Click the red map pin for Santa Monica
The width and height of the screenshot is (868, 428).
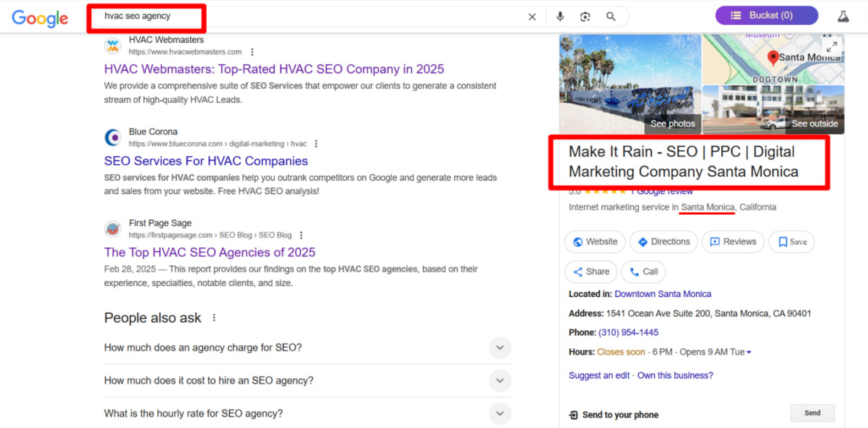773,58
